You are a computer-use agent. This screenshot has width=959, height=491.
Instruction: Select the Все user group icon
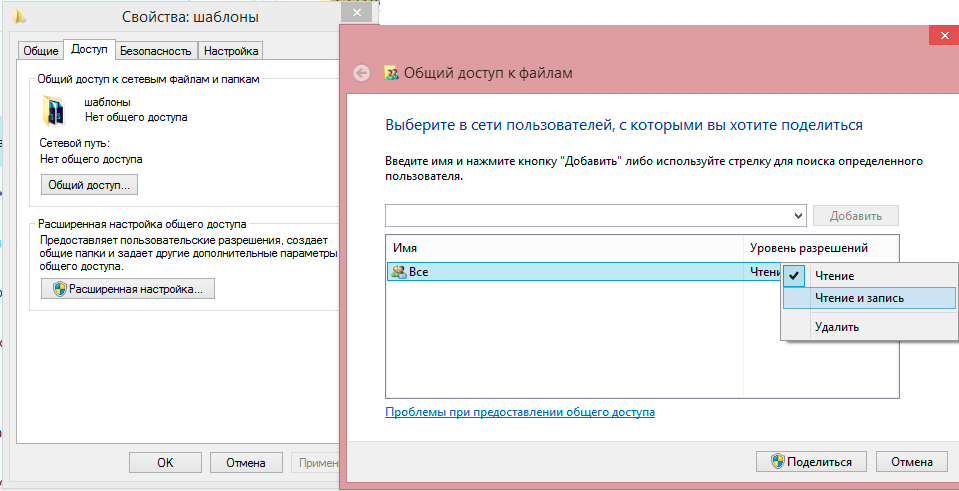[399, 271]
